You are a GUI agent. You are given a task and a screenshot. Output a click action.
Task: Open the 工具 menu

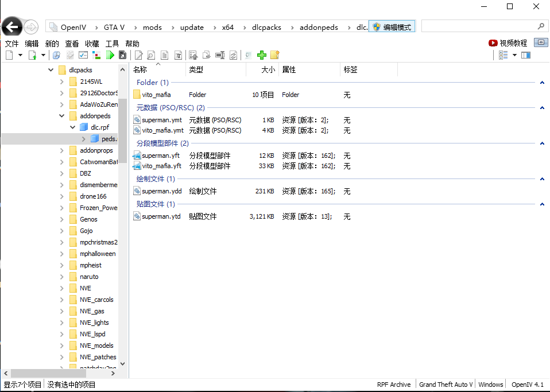[113, 44]
